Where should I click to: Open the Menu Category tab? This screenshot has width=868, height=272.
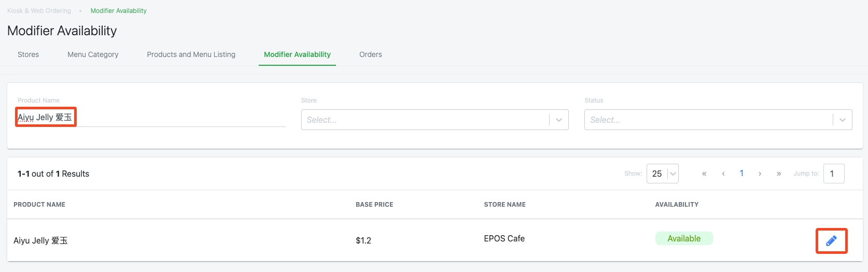93,54
